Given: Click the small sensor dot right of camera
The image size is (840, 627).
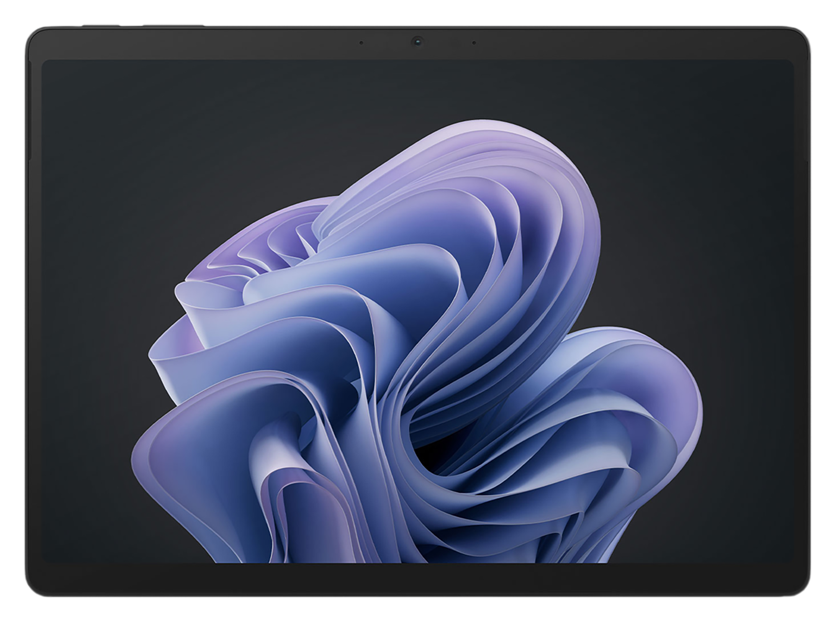Looking at the screenshot, I should [x=474, y=42].
